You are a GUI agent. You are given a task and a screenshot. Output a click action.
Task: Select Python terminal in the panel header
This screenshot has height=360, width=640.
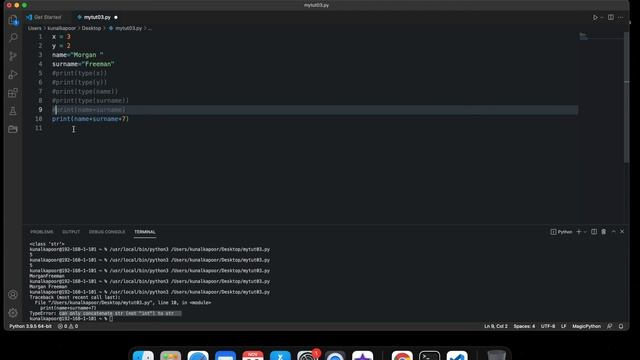(x=562, y=232)
